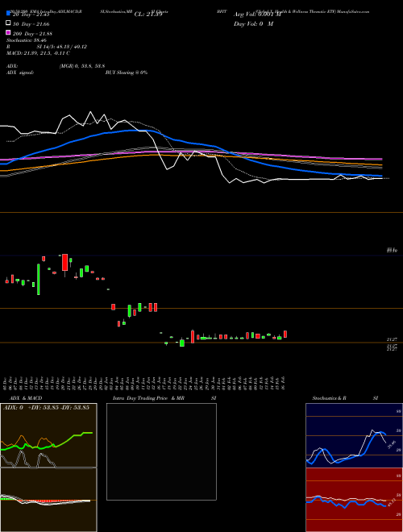Viewport: 403px width, 532px height.
Task: Click the large red candlestick at the price peak
Action: coord(64,262)
